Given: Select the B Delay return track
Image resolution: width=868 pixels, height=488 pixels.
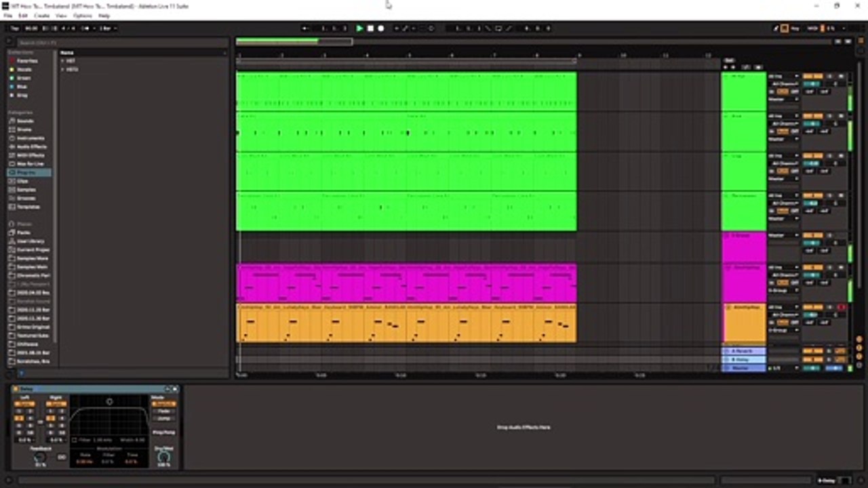Looking at the screenshot, I should pyautogui.click(x=744, y=359).
